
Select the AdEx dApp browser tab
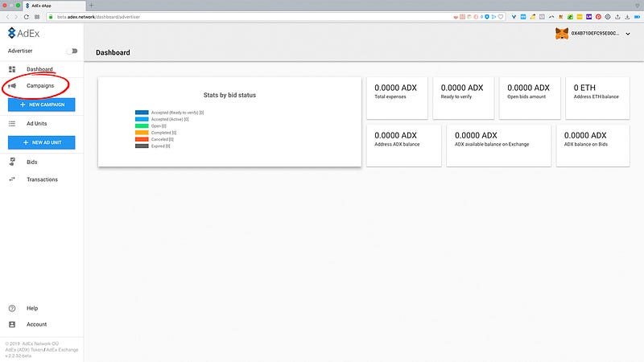(x=53, y=6)
